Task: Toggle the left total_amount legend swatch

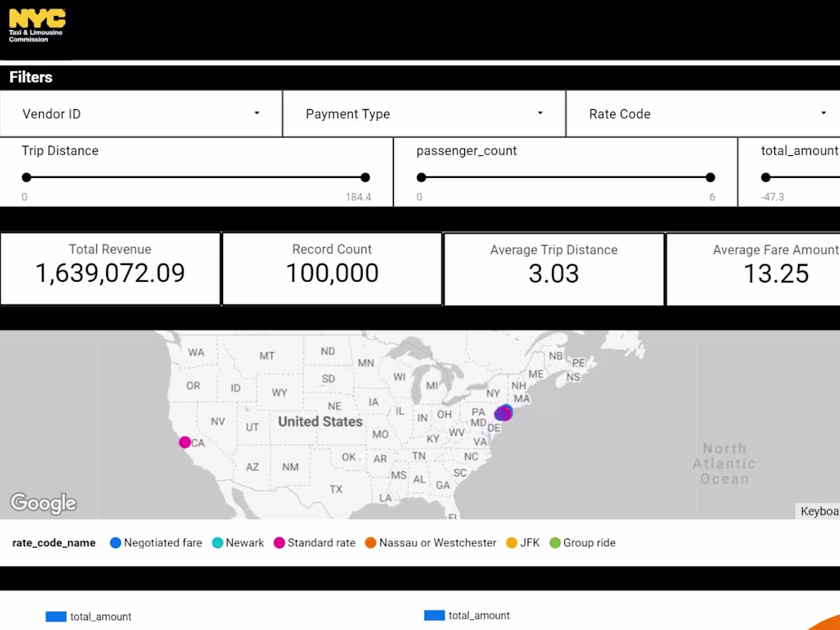Action: point(55,616)
